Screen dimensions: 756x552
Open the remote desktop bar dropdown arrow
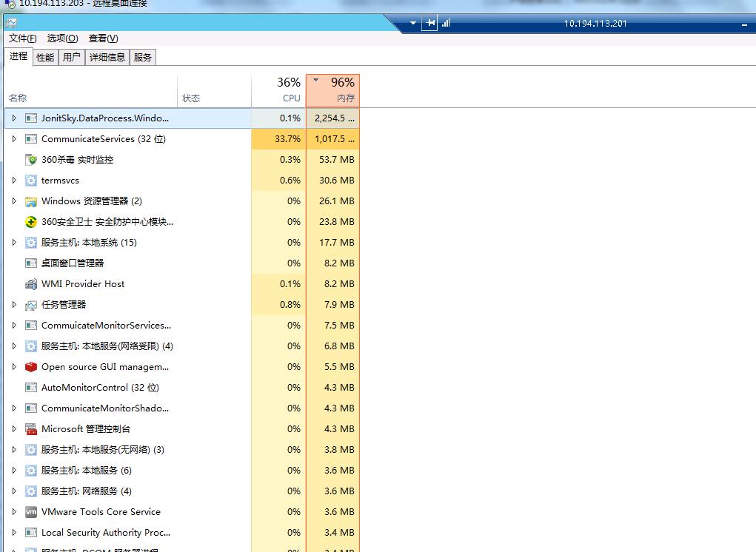[412, 23]
